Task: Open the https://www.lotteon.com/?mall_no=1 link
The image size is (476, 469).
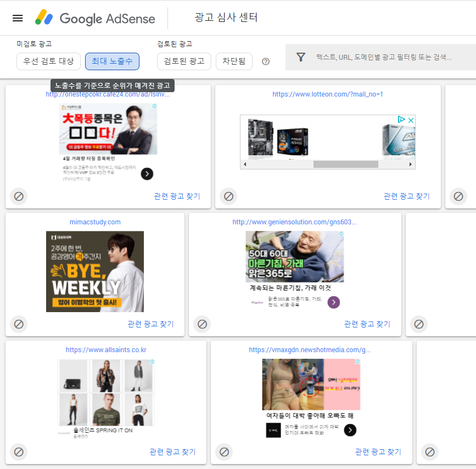Action: coord(328,94)
